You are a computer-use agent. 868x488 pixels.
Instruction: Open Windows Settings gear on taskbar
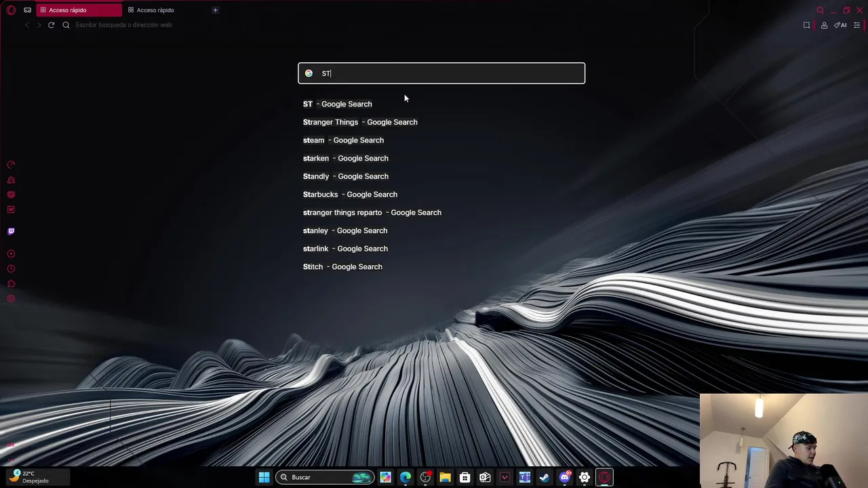[x=584, y=477]
